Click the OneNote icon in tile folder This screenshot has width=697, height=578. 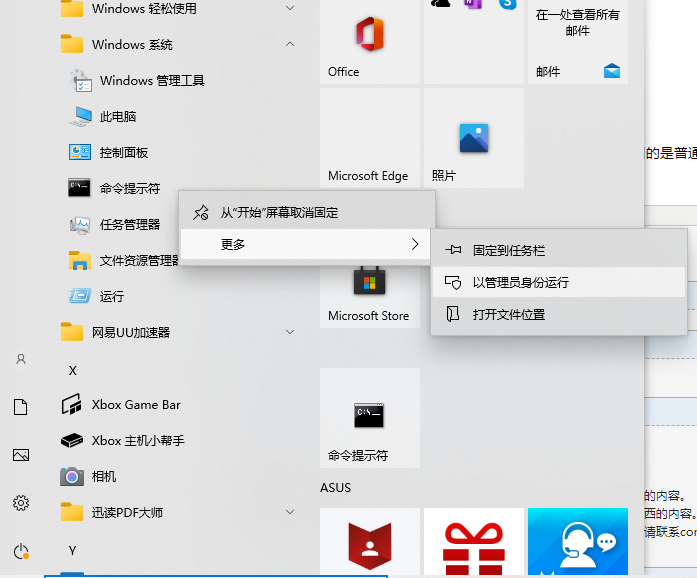click(x=473, y=4)
